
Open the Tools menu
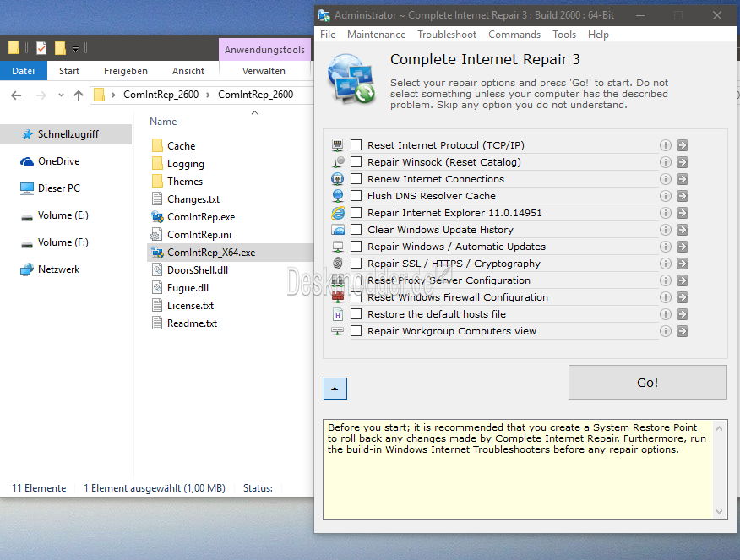click(x=564, y=35)
